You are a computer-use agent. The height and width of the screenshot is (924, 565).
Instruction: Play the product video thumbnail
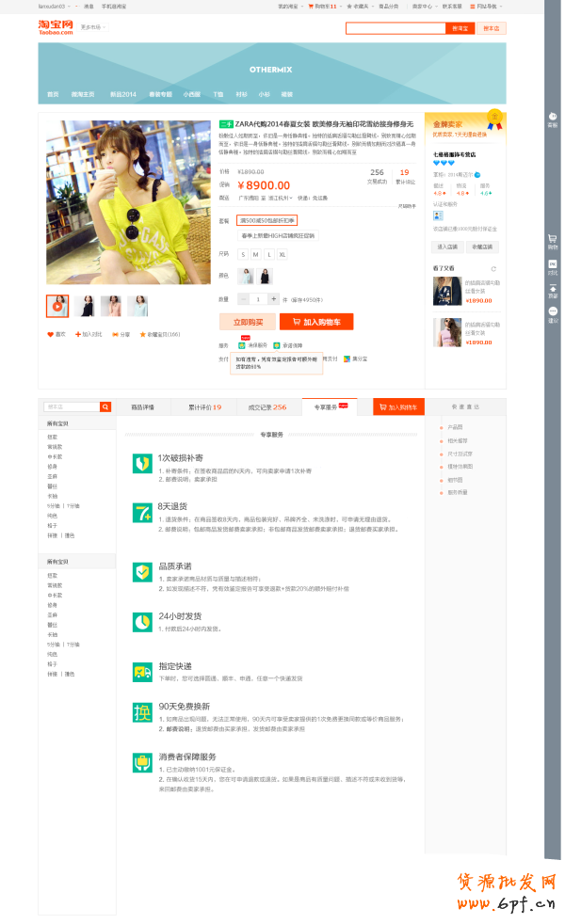(57, 307)
